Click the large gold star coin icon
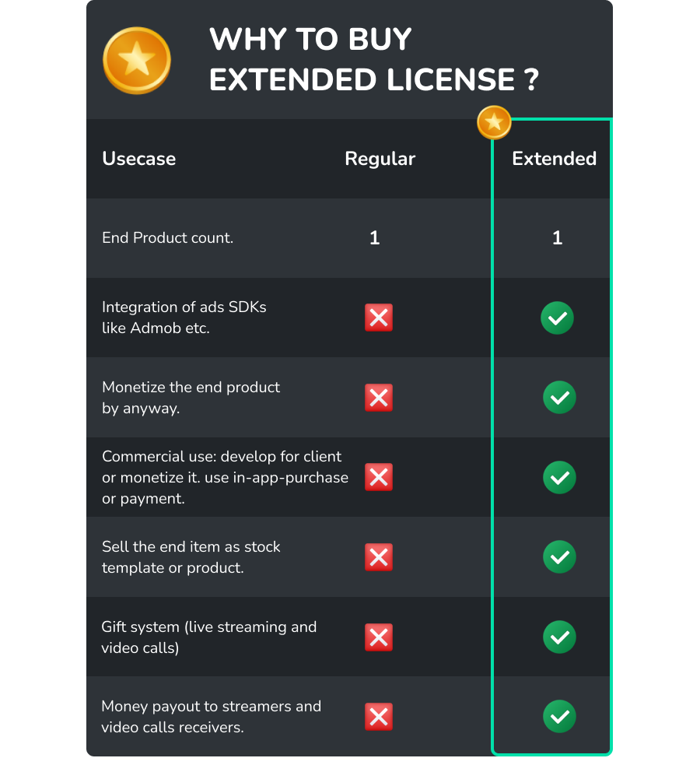This screenshot has height=765, width=700. (x=137, y=61)
